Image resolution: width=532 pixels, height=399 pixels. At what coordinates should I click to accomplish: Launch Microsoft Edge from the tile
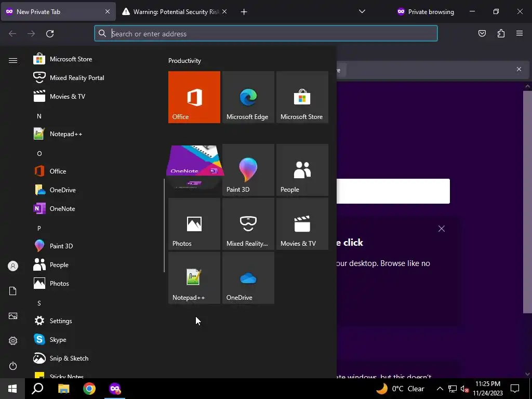tap(248, 97)
